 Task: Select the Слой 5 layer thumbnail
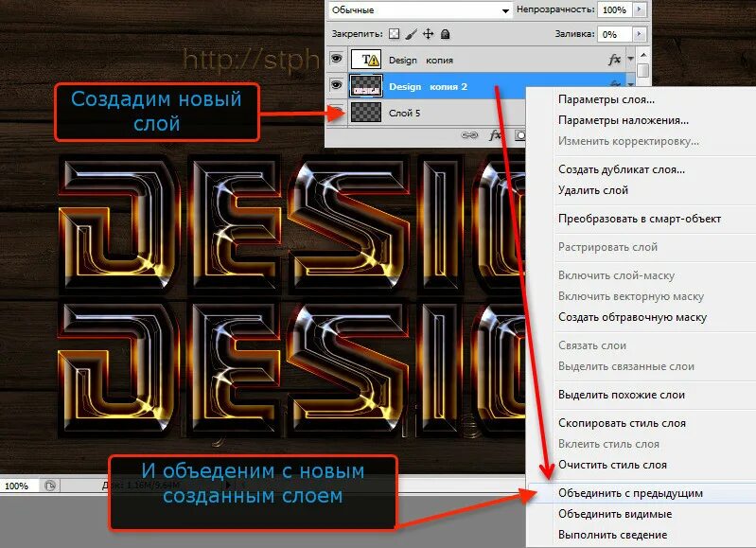click(366, 112)
